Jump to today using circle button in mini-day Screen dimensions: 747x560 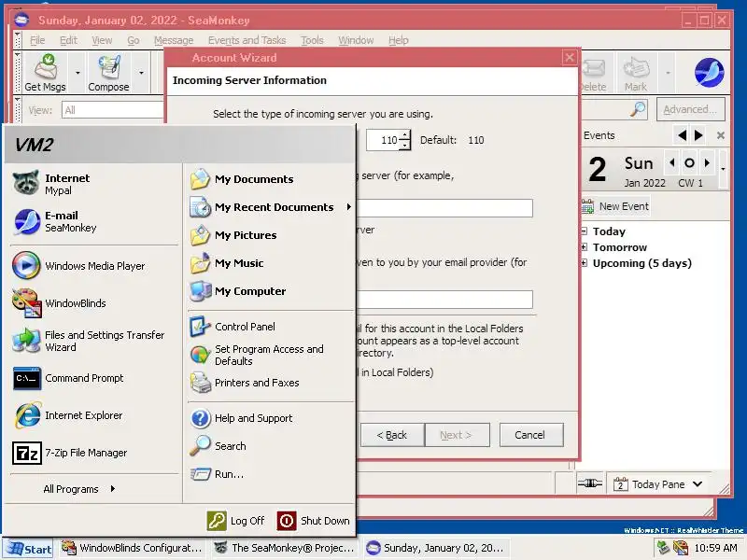[689, 162]
